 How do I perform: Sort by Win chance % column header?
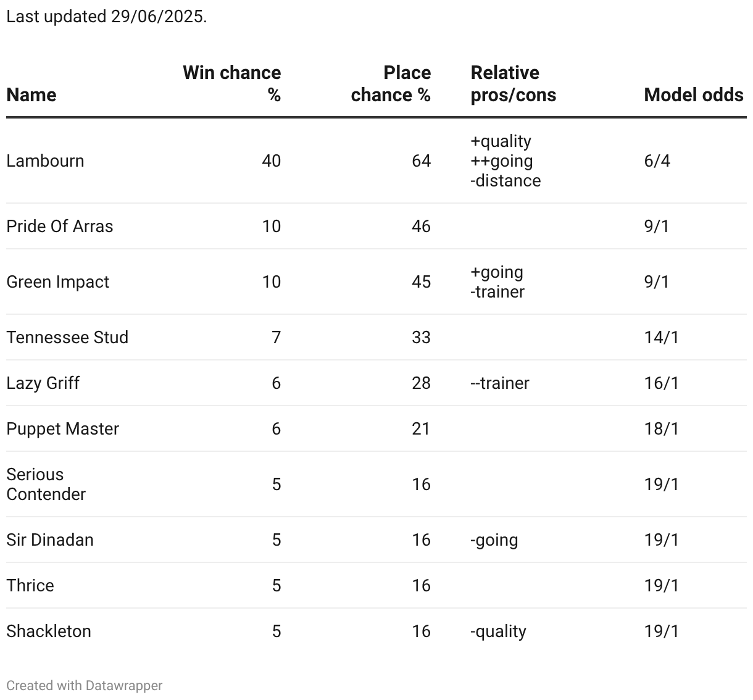232,83
